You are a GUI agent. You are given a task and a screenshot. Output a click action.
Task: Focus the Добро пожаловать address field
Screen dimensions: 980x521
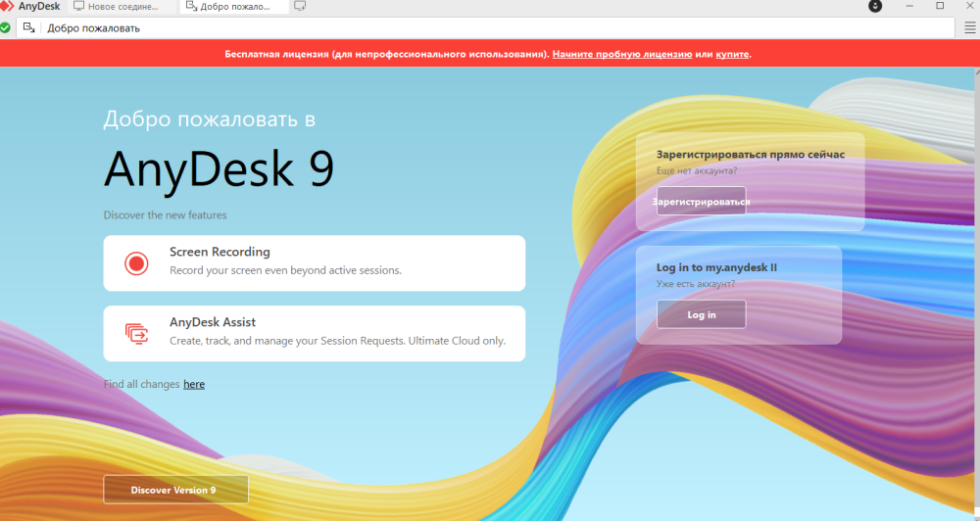[485, 28]
